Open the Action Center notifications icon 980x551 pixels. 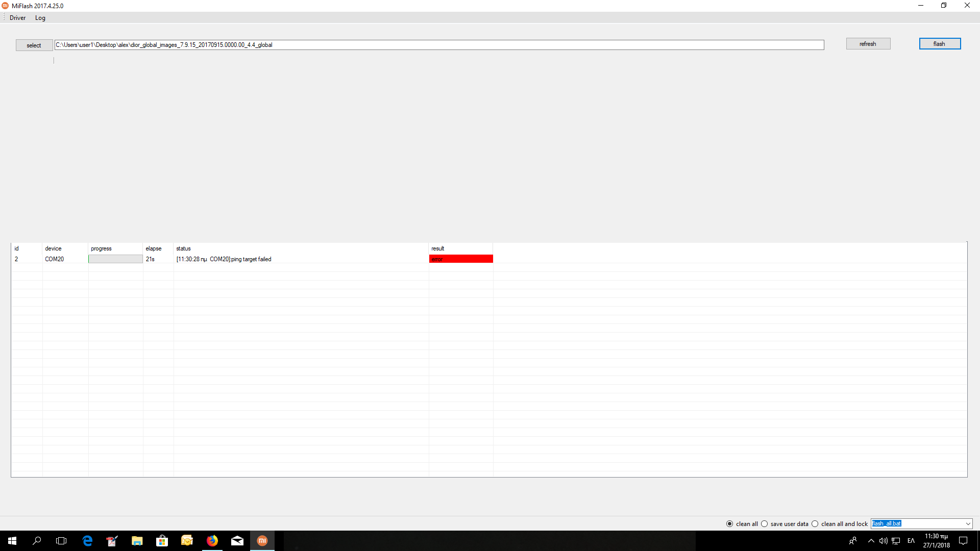pyautogui.click(x=963, y=541)
